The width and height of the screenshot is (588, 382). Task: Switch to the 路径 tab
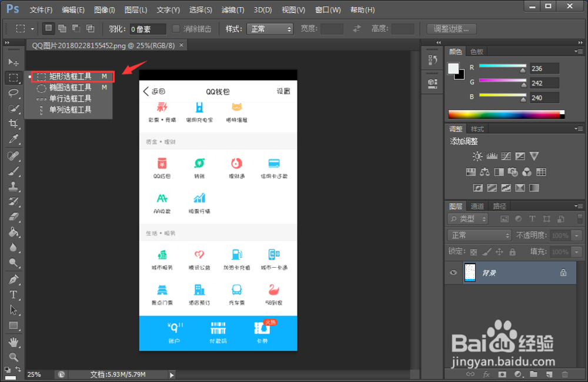pos(499,206)
